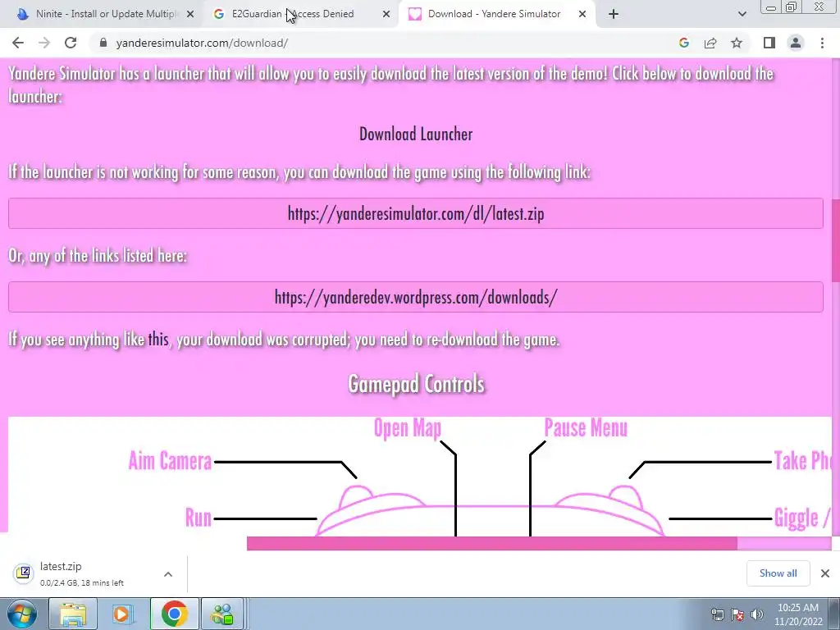
Task: Click the latest.zip file icon
Action: (x=23, y=573)
